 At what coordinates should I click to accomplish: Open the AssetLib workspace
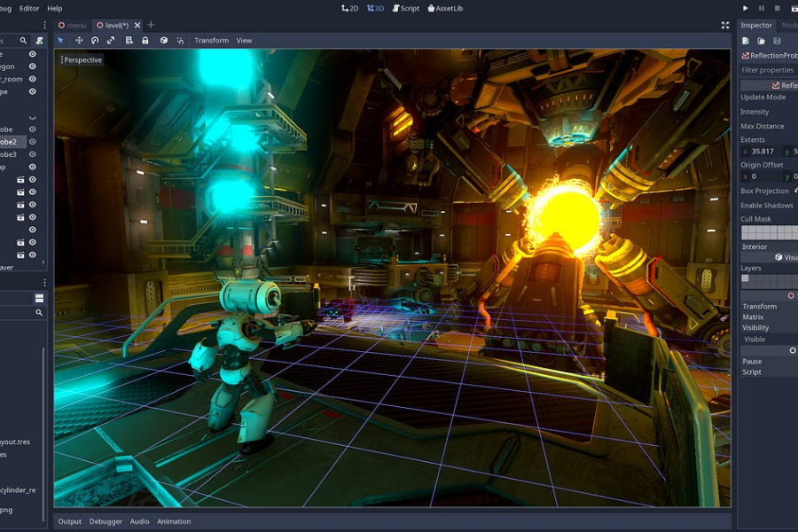point(445,8)
